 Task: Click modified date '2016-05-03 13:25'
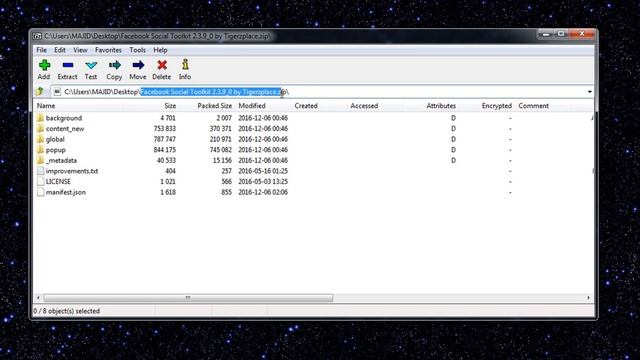point(263,182)
